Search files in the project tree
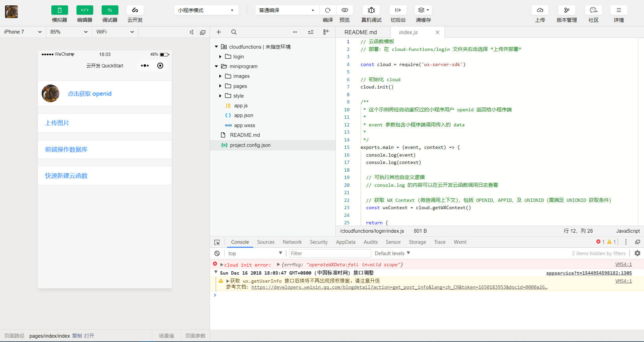This screenshot has width=644, height=342. coord(234,32)
